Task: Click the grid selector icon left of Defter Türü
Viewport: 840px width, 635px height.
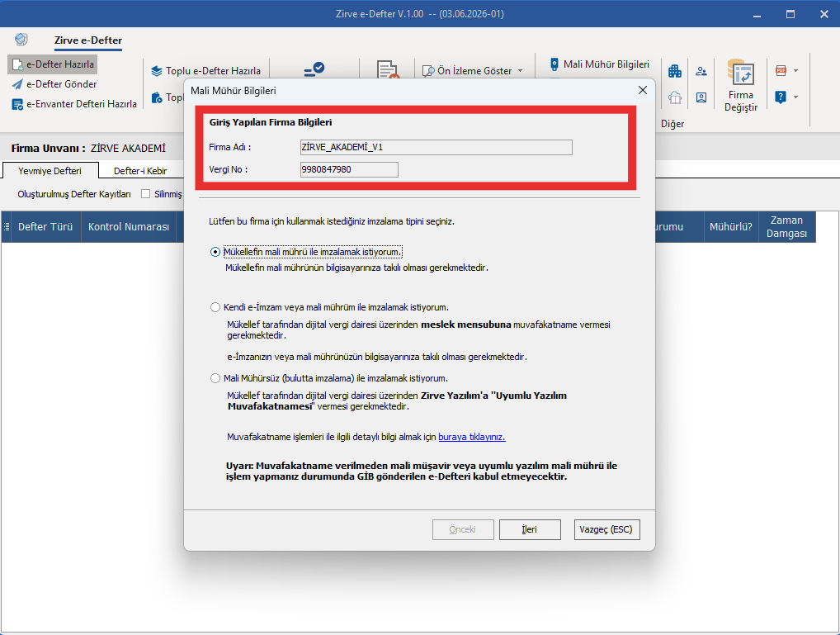Action: click(x=7, y=227)
